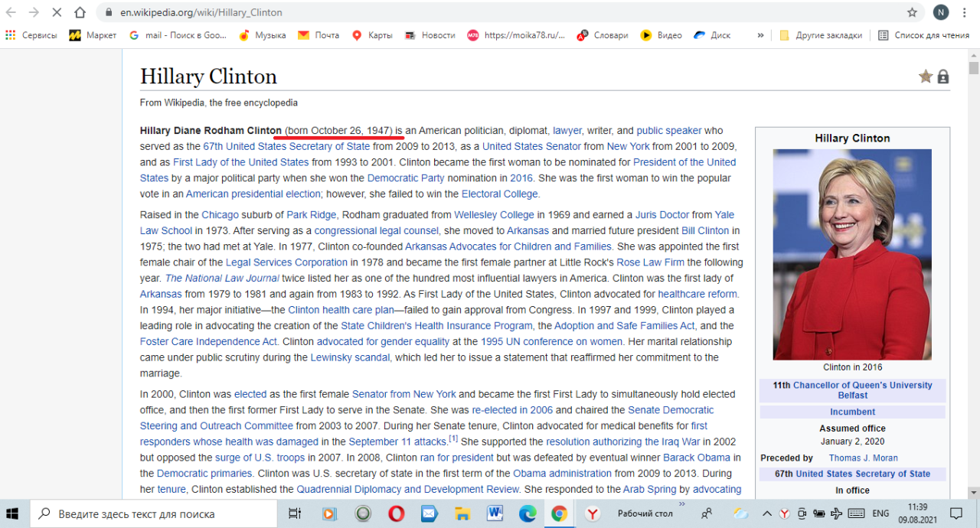Open 'Rose Law Firm' link
This screenshot has width=980, height=528.
coord(650,262)
